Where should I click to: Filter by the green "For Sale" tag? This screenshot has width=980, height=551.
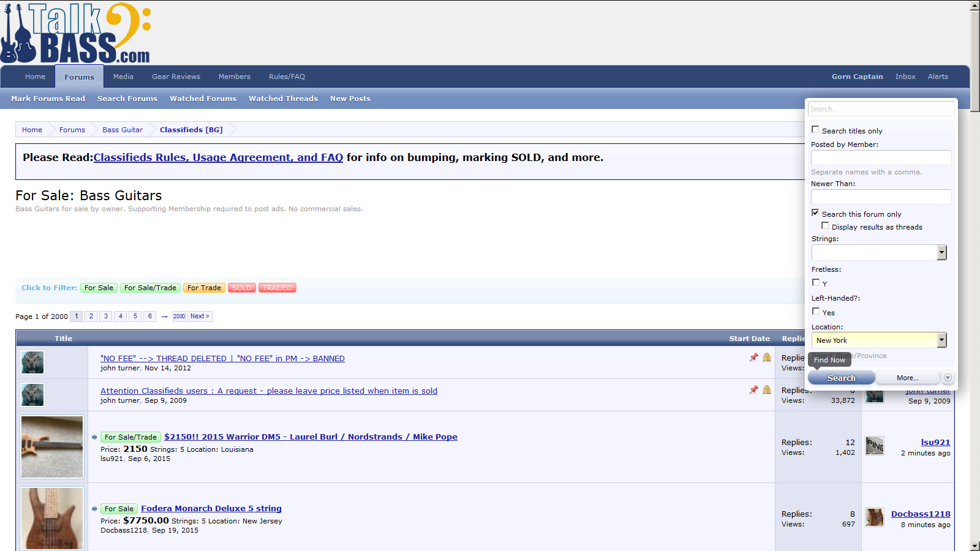click(x=99, y=288)
